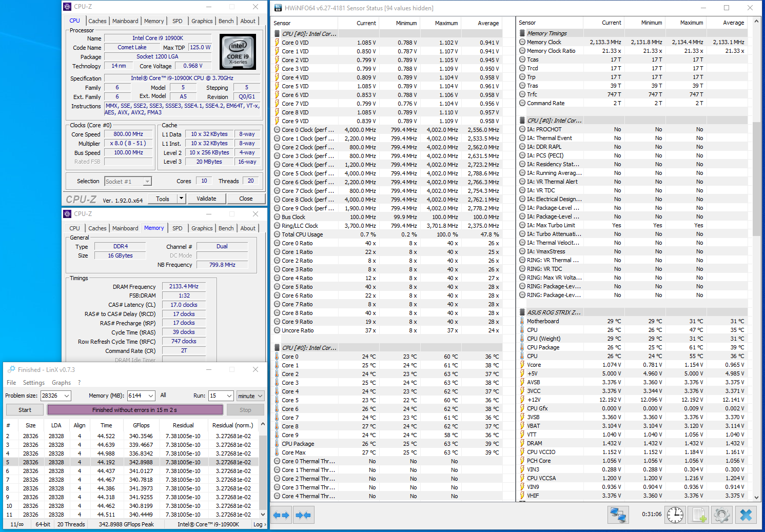Click the Log expander in LinX status bar
Viewport: 765px width, 532px height.
pyautogui.click(x=259, y=524)
